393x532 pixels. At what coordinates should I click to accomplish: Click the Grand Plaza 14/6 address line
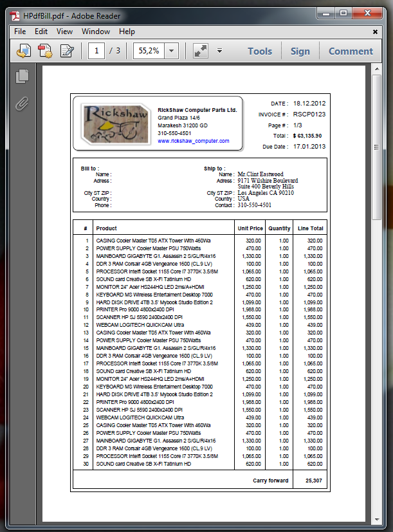coord(179,118)
